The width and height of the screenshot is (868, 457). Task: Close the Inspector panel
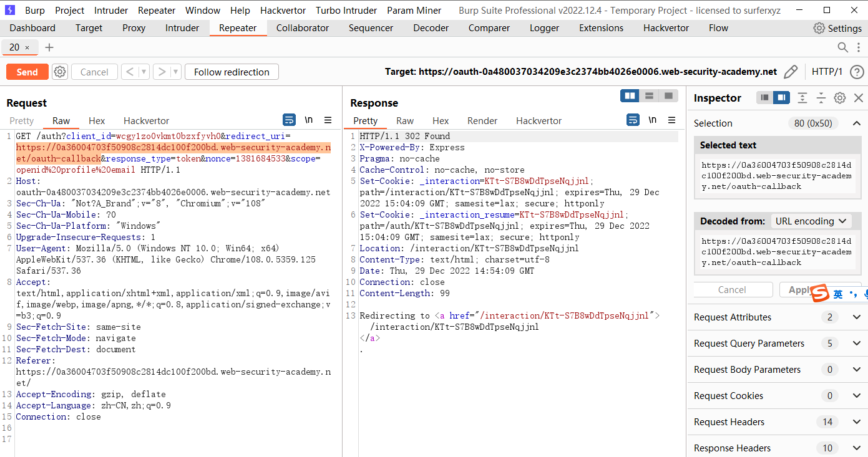859,98
